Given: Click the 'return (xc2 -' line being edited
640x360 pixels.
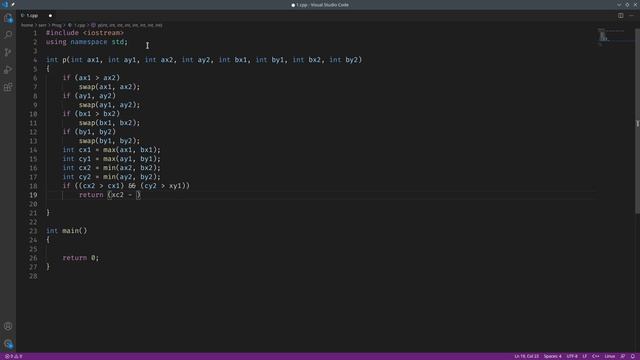Looking at the screenshot, I should point(109,195).
